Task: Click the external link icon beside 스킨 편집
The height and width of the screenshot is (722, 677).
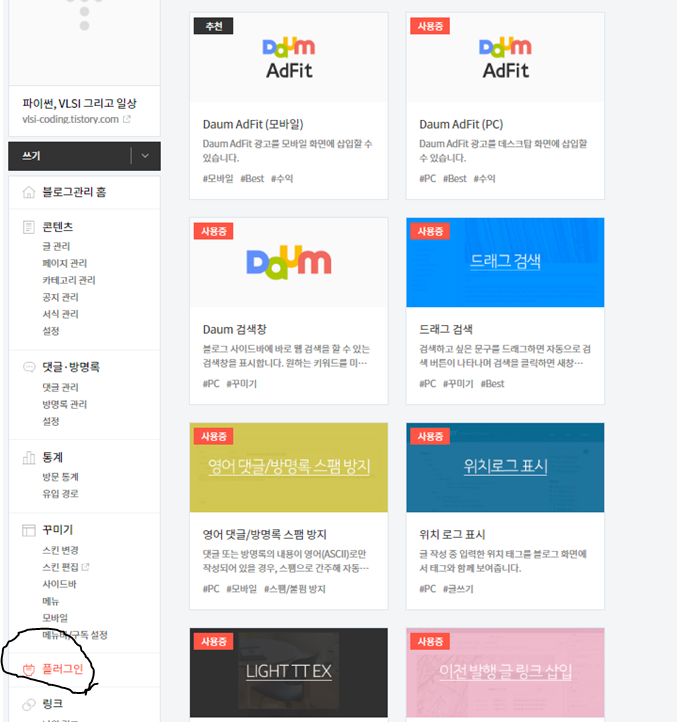Action: tap(85, 567)
